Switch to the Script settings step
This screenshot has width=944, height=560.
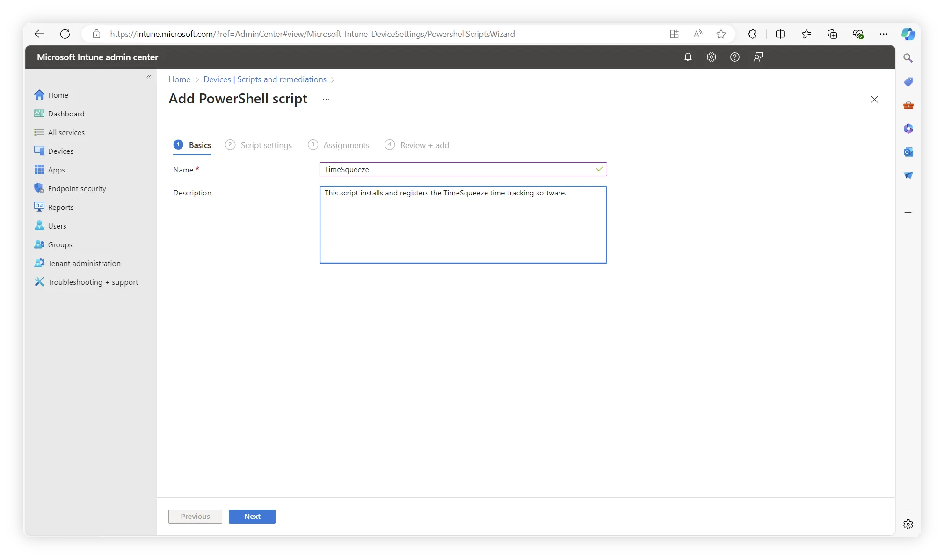[266, 145]
